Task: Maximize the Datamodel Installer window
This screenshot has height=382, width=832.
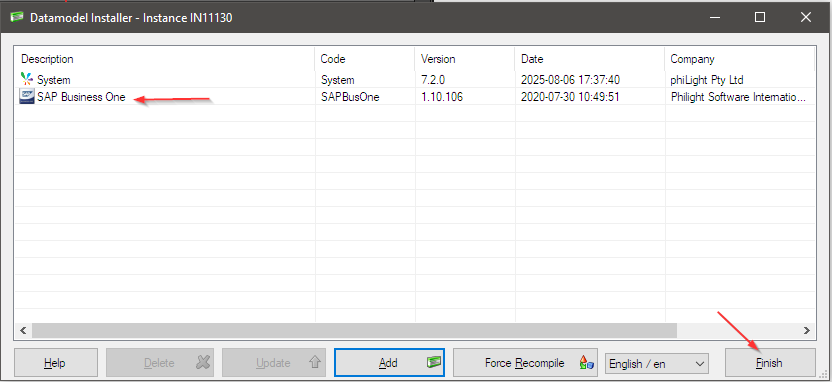Action: [x=760, y=17]
